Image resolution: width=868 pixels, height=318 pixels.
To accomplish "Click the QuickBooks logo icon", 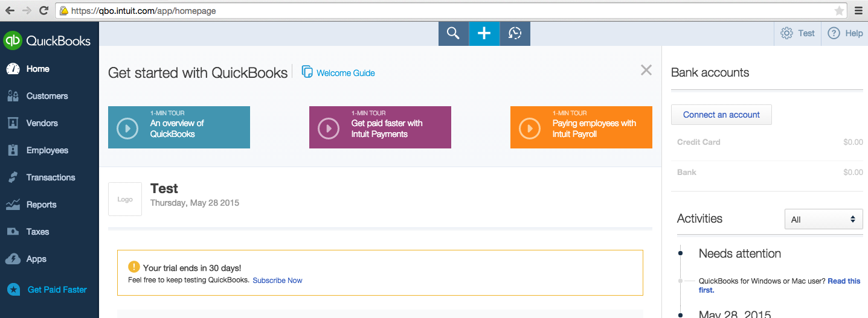I will 13,40.
